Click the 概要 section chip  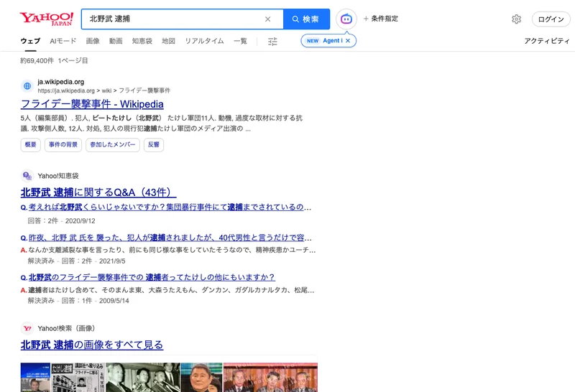30,145
